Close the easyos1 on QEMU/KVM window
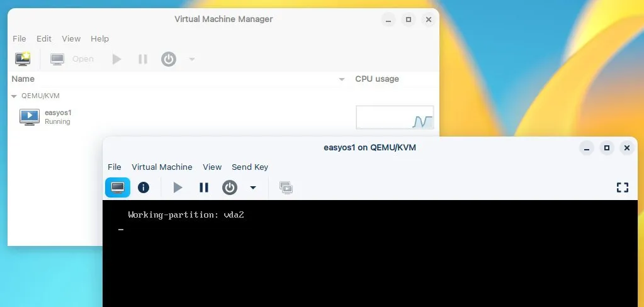The image size is (644, 307). [627, 148]
